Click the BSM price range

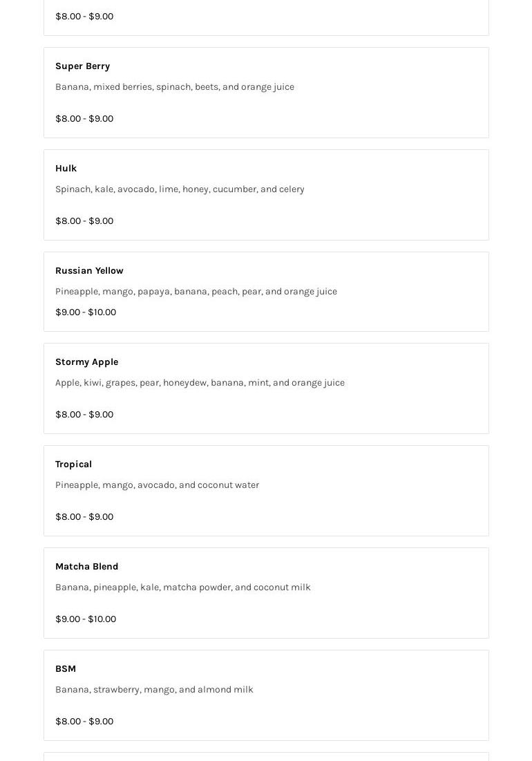point(84,722)
